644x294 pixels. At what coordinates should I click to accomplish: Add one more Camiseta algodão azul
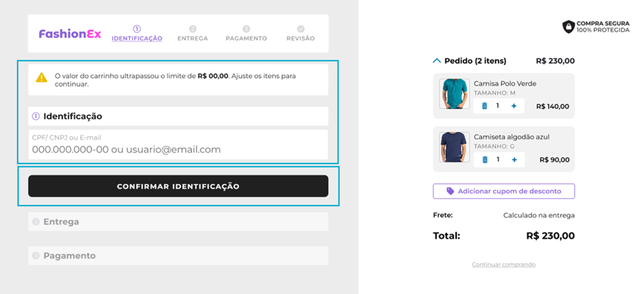point(514,159)
